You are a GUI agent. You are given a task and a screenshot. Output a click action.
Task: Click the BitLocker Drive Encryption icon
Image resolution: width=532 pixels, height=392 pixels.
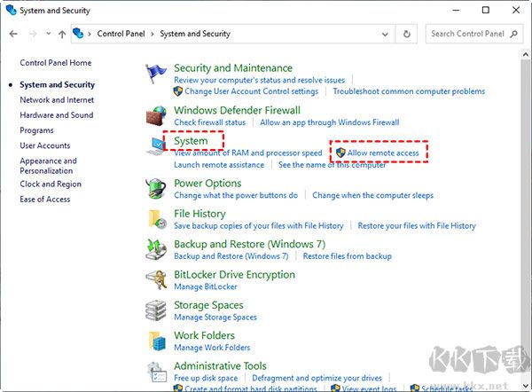click(x=157, y=280)
